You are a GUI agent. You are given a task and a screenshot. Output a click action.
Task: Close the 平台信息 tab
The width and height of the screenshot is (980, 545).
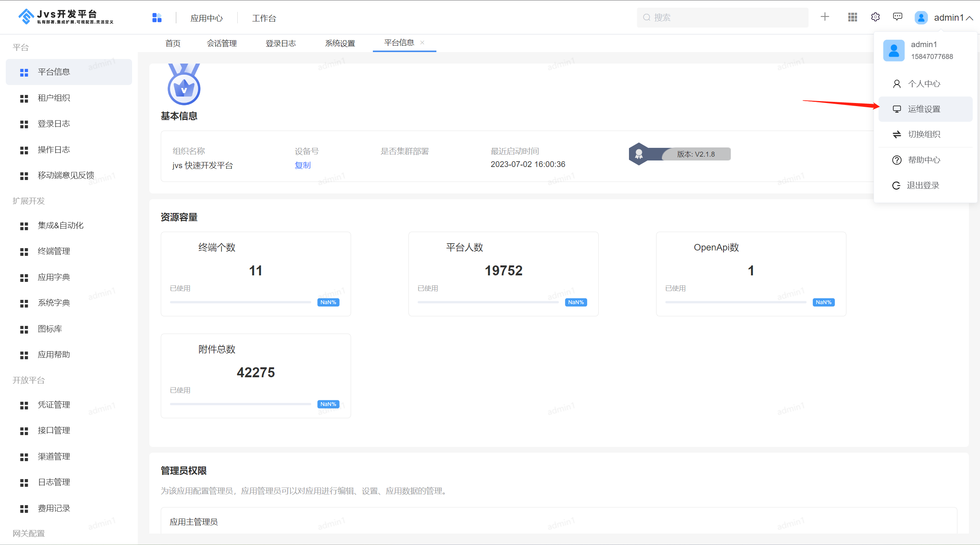(x=422, y=43)
